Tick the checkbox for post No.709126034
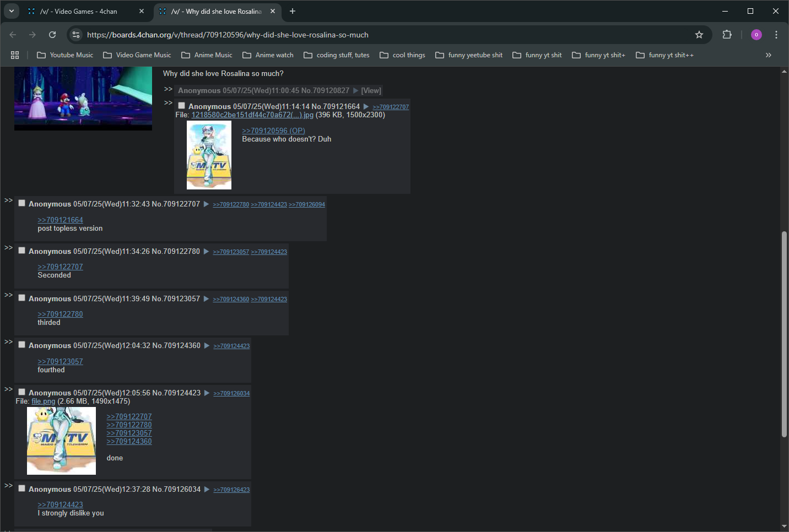Image resolution: width=789 pixels, height=532 pixels. point(21,488)
